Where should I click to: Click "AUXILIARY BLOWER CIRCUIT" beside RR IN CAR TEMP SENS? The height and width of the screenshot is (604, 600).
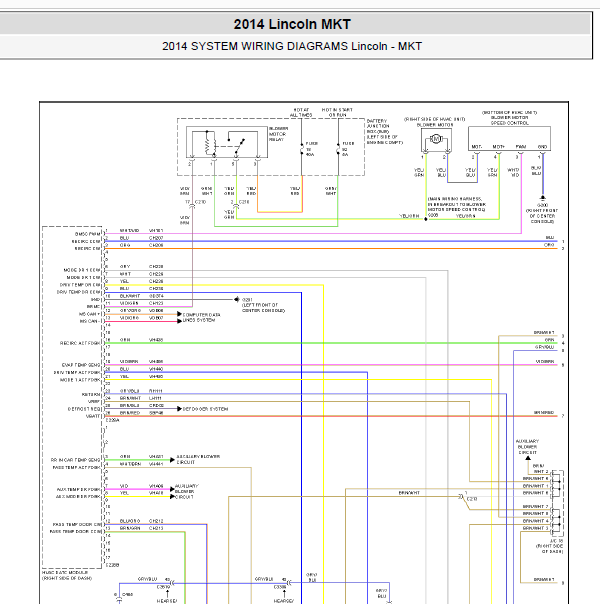tap(198, 460)
